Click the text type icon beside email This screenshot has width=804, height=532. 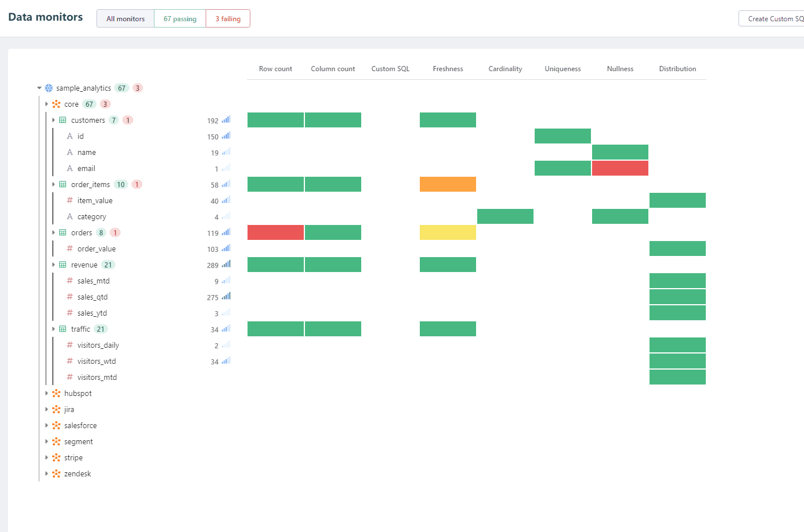coord(69,168)
